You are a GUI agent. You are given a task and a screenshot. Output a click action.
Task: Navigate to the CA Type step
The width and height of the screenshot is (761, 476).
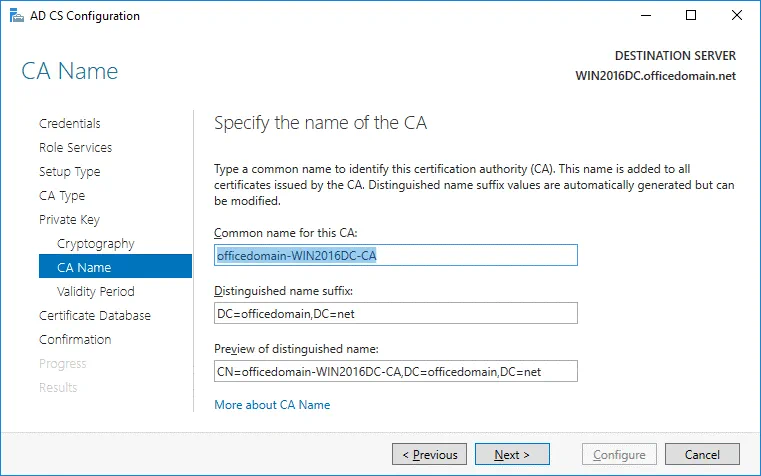[x=62, y=196]
